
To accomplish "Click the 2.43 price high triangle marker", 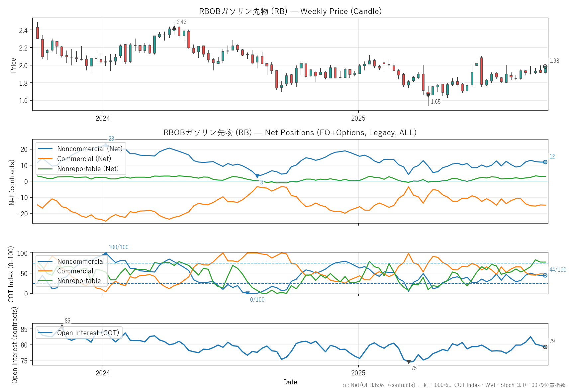I will pyautogui.click(x=174, y=29).
